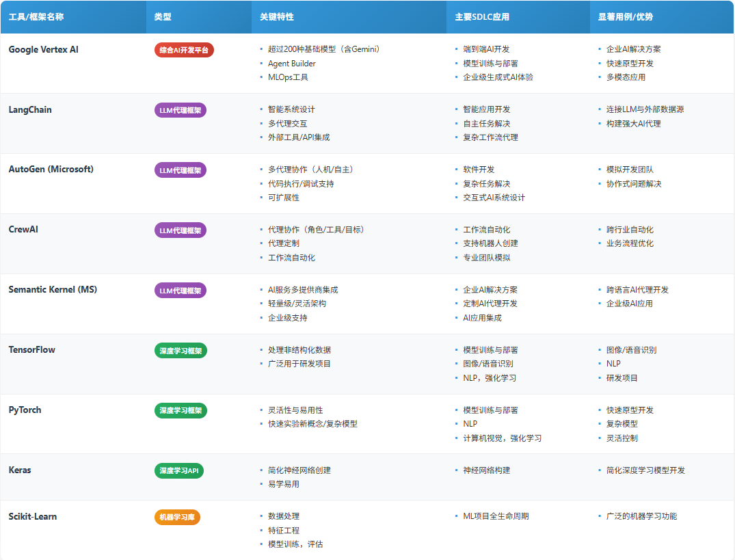Click the 广泛的机器学习功能 text
735x560 pixels.
pos(641,516)
